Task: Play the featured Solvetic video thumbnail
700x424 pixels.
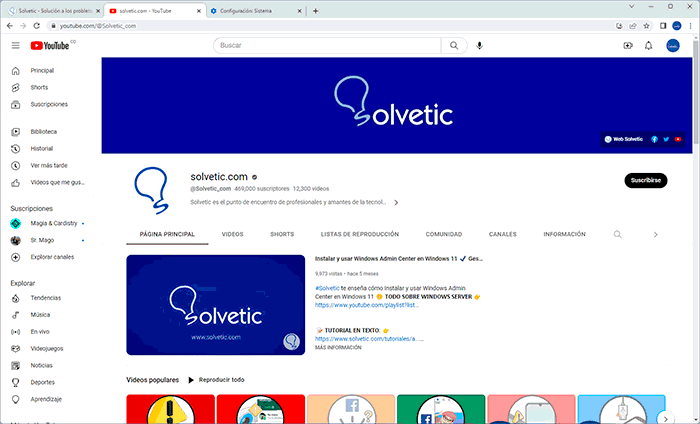Action: click(x=216, y=305)
